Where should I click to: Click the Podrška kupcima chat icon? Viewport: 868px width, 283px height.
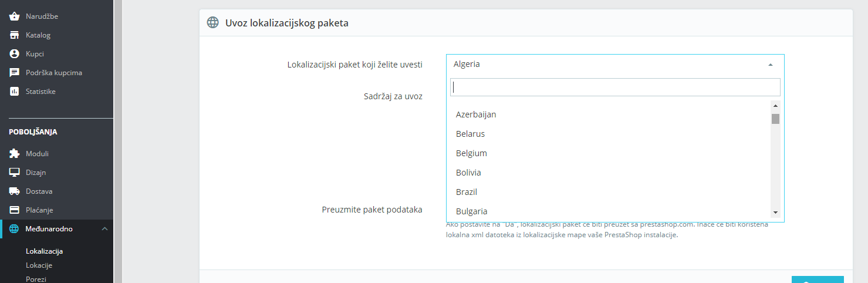click(x=15, y=73)
